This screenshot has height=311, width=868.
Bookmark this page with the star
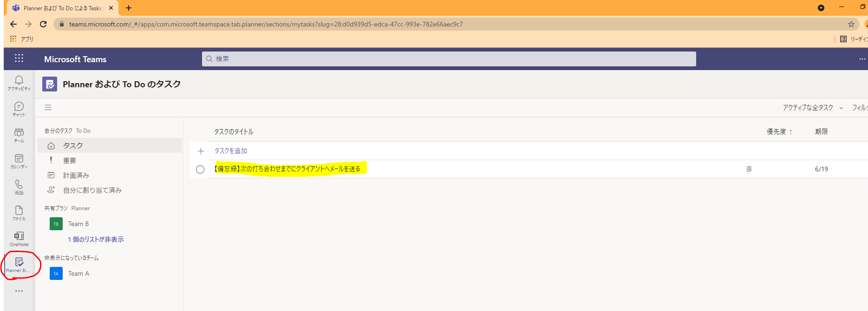coord(851,24)
